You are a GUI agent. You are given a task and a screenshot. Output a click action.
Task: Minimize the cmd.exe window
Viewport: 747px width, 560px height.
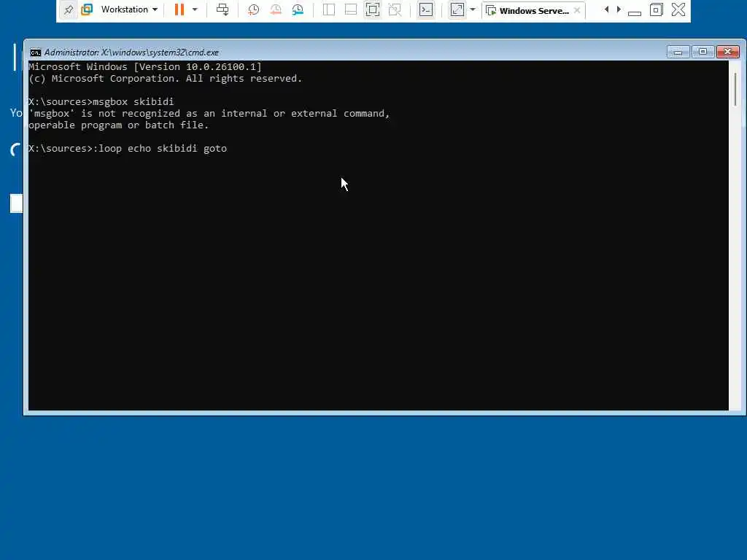(x=678, y=52)
